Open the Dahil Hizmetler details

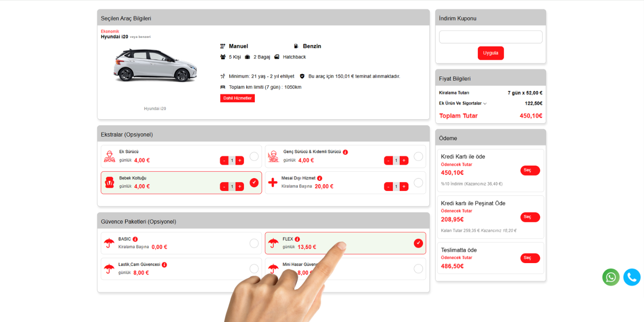[237, 98]
